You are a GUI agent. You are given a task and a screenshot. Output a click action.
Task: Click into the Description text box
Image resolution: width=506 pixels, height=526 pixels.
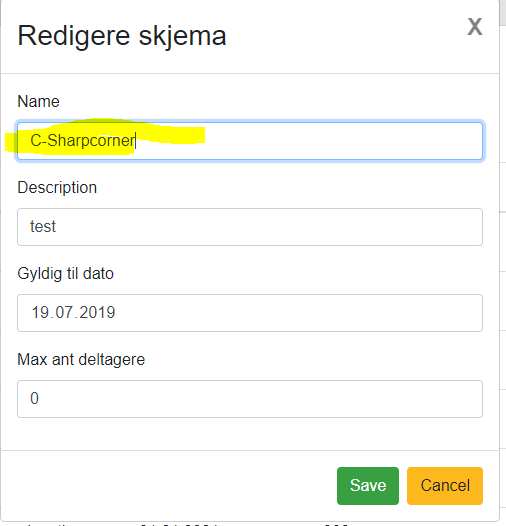(x=250, y=227)
